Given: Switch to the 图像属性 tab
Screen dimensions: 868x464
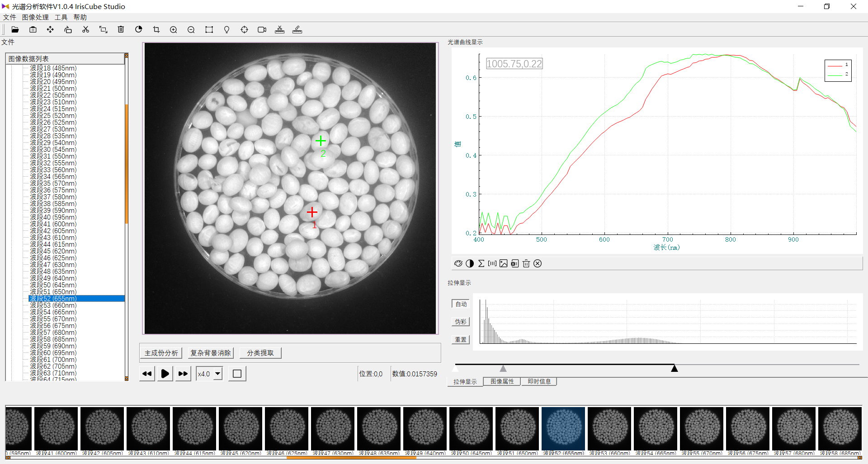Looking at the screenshot, I should click(502, 381).
